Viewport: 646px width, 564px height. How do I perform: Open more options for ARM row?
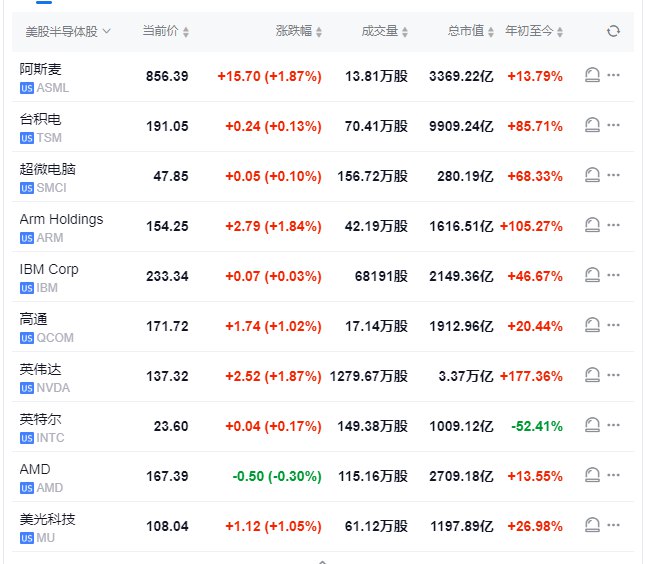613,225
